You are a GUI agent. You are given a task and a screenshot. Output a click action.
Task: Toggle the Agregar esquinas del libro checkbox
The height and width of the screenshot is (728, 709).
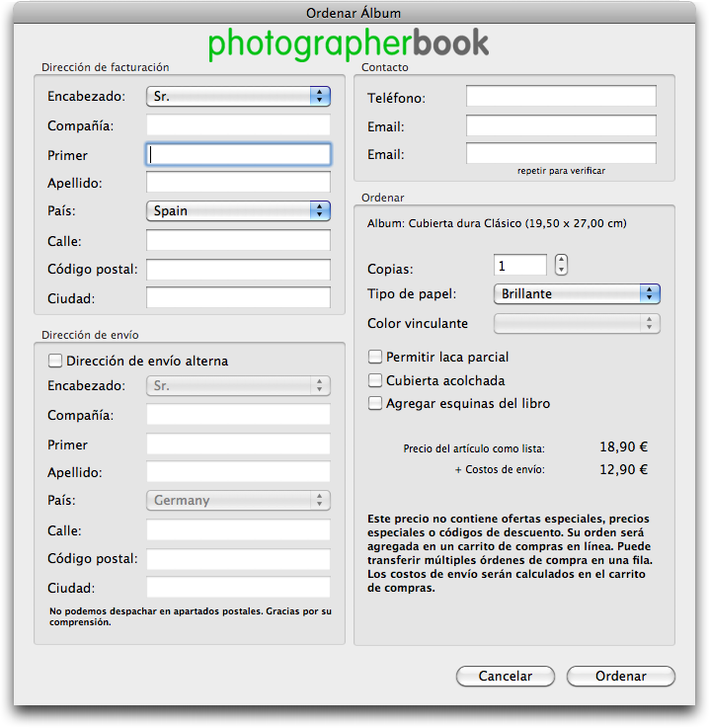375,403
